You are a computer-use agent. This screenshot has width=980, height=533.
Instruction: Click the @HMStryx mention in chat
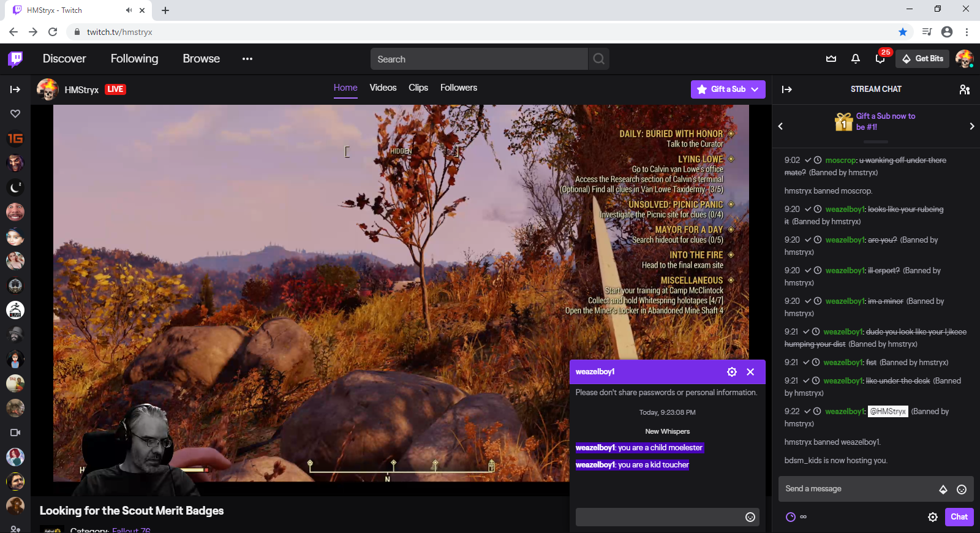coord(888,412)
